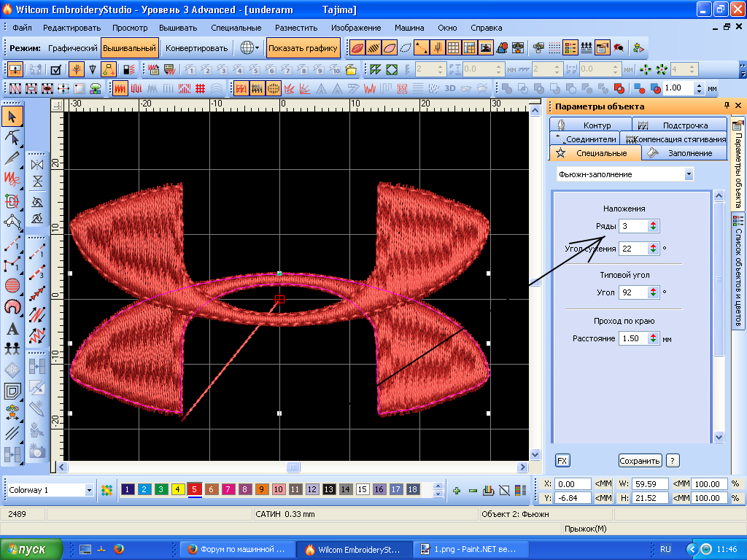Screen dimensions: 747x560
Task: Toggle Показать графику button
Action: (x=303, y=49)
